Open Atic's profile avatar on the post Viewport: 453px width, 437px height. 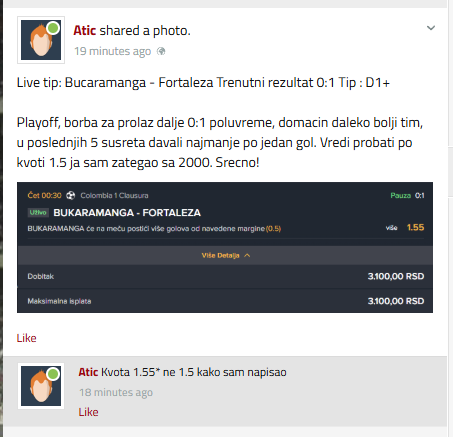click(41, 40)
